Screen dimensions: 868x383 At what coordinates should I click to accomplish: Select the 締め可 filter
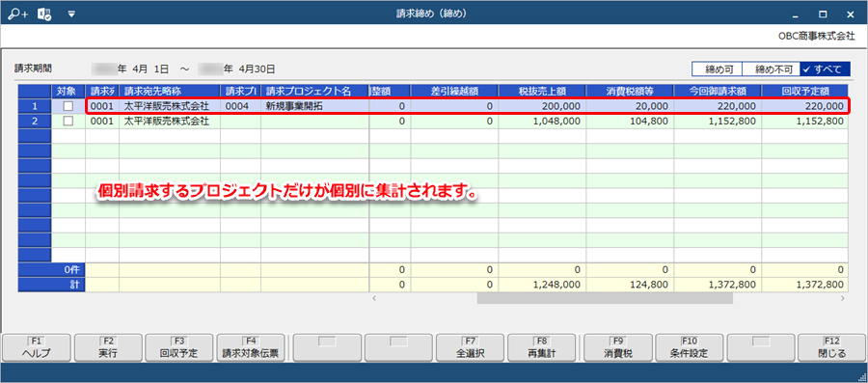coord(717,69)
